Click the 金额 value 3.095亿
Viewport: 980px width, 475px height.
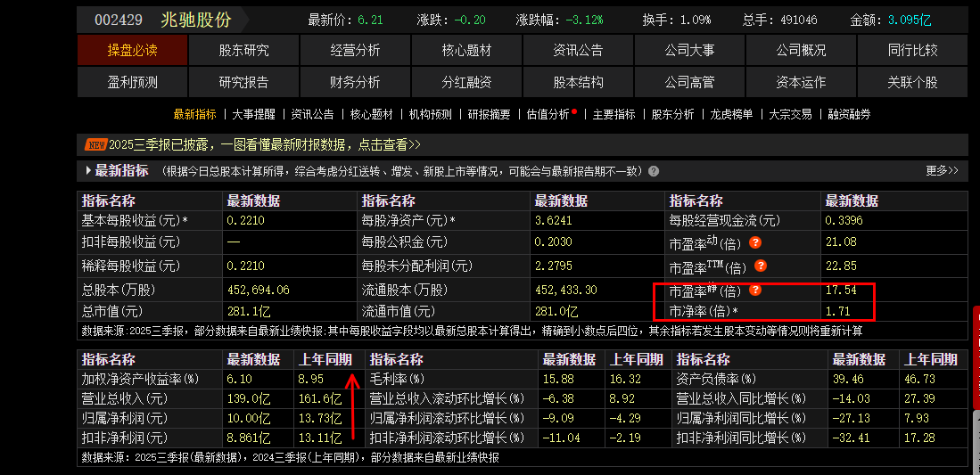point(910,20)
